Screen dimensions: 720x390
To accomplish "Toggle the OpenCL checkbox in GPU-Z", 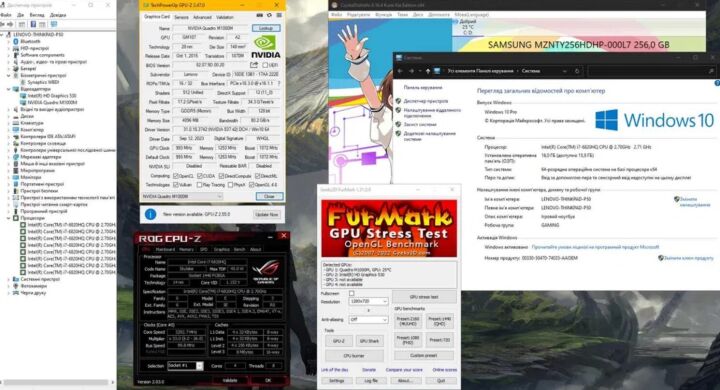I will (175, 175).
